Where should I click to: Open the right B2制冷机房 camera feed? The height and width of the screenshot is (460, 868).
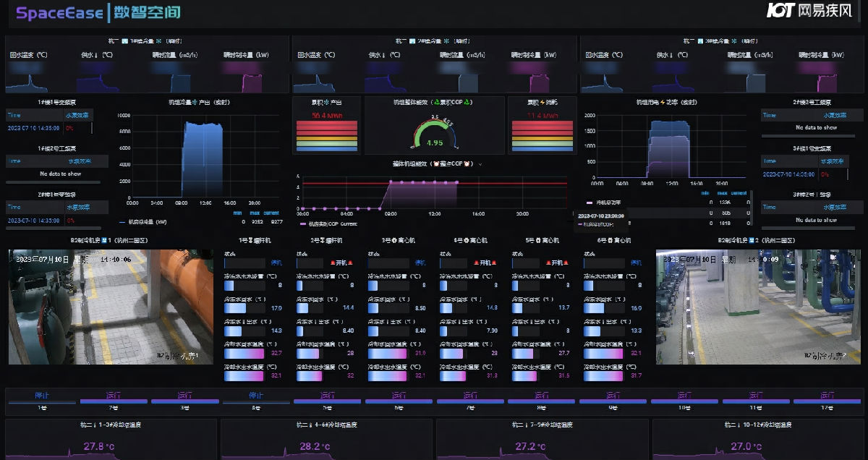pos(757,307)
